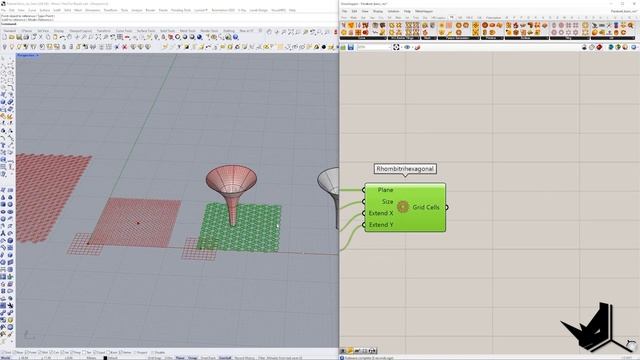This screenshot has width=640, height=360.
Task: Click Extend X input of Rhombitrihexagonal
Action: (x=380, y=213)
